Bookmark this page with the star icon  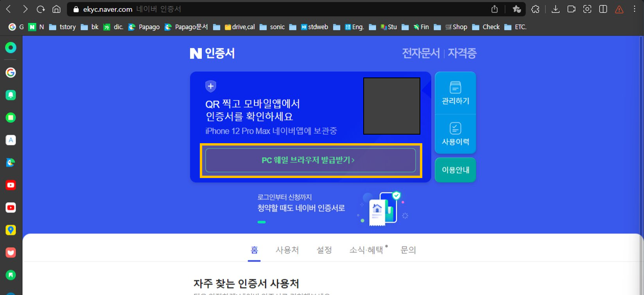click(x=517, y=9)
